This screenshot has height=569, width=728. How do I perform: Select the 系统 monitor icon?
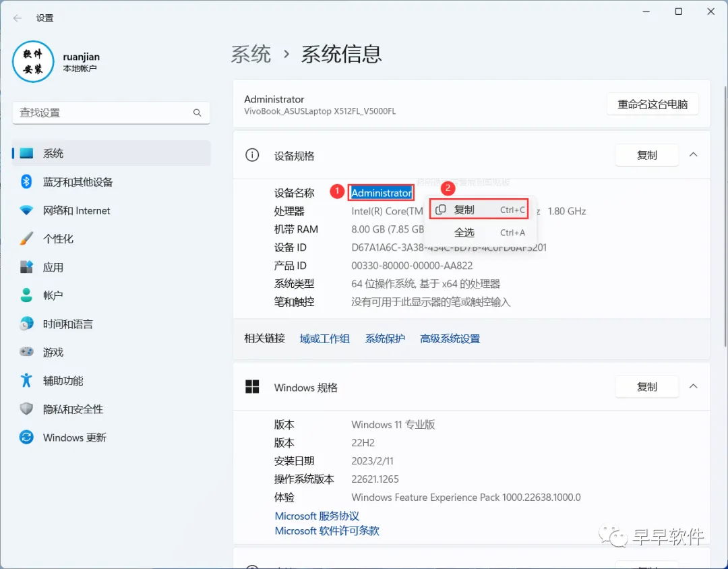pos(26,153)
